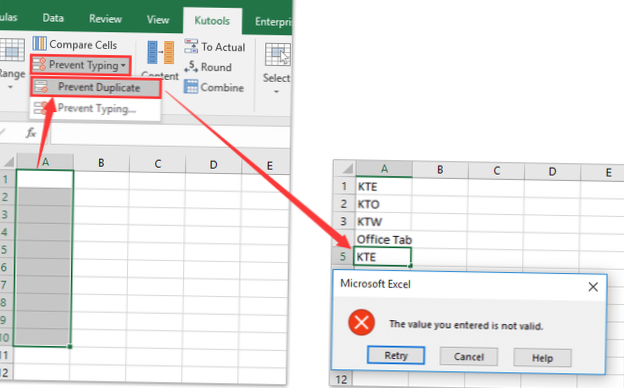This screenshot has height=388, width=624.
Task: Click the select-all corner in left sheet
Action: click(8, 161)
